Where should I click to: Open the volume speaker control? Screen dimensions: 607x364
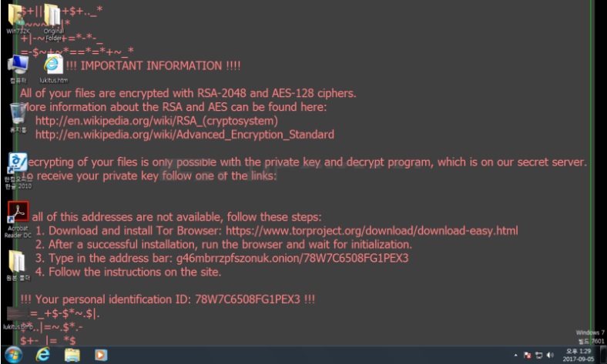coord(550,355)
